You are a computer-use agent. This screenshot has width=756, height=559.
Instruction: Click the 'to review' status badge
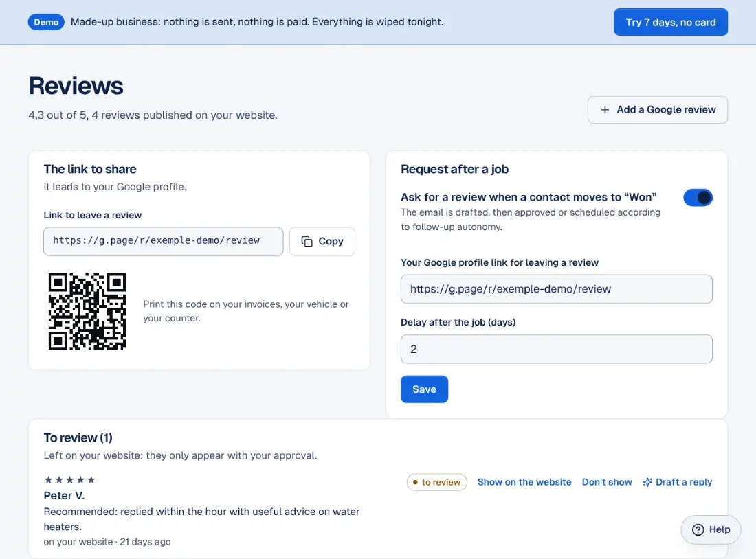pyautogui.click(x=437, y=482)
